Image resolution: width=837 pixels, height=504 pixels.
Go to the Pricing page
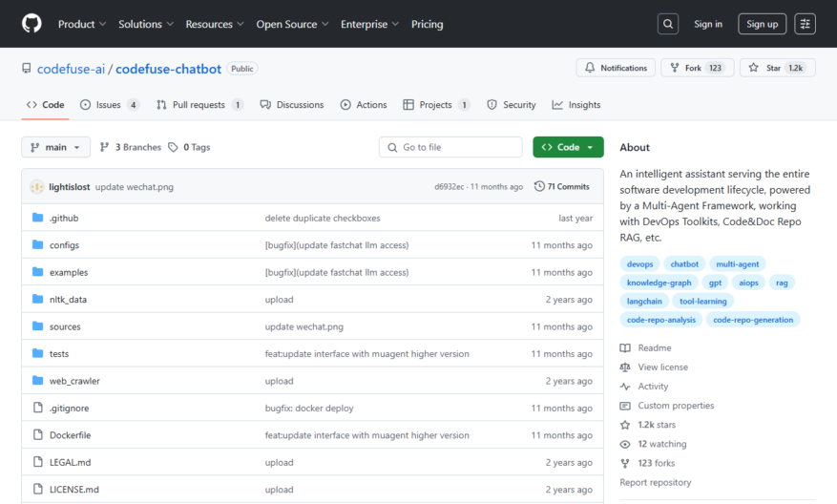click(427, 24)
